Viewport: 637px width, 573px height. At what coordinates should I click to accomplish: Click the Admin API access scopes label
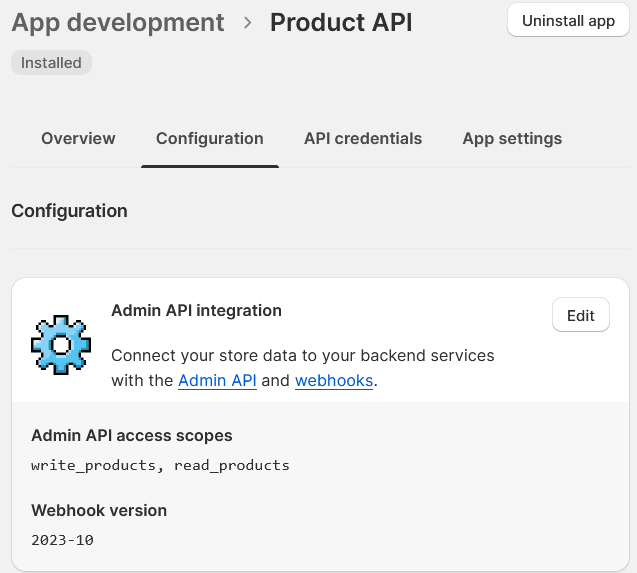coord(132,436)
